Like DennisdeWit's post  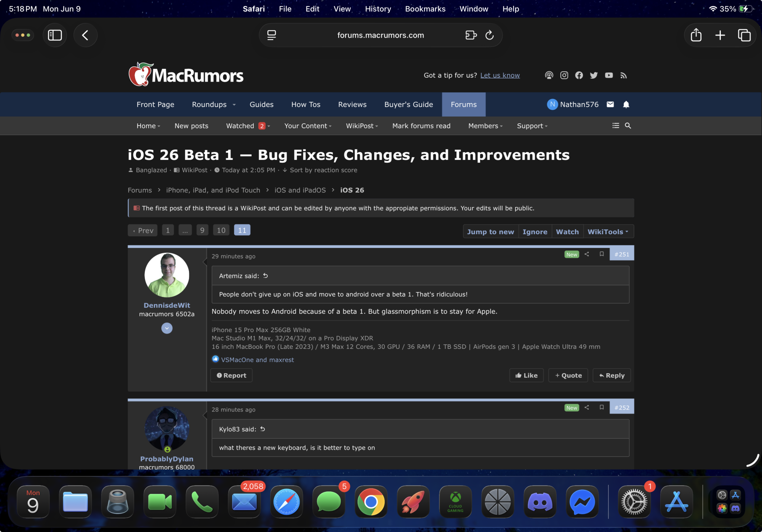pos(527,375)
